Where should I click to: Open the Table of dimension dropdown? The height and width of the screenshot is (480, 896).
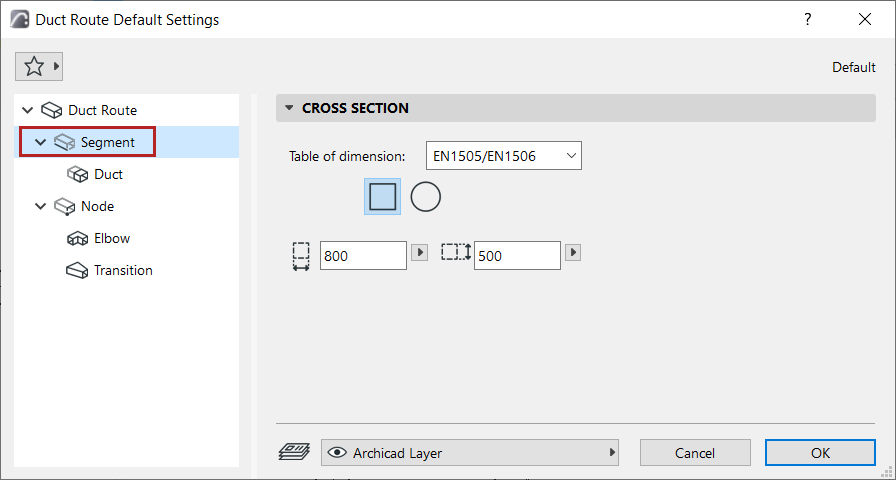point(503,156)
